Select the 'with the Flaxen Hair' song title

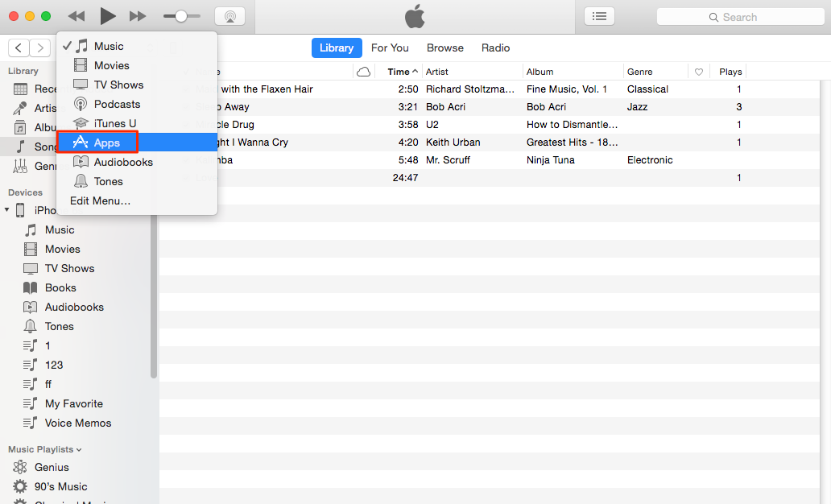(267, 89)
